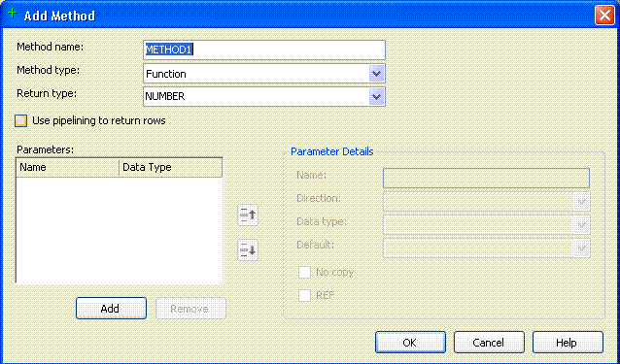Click the Add parameter button

[111, 309]
